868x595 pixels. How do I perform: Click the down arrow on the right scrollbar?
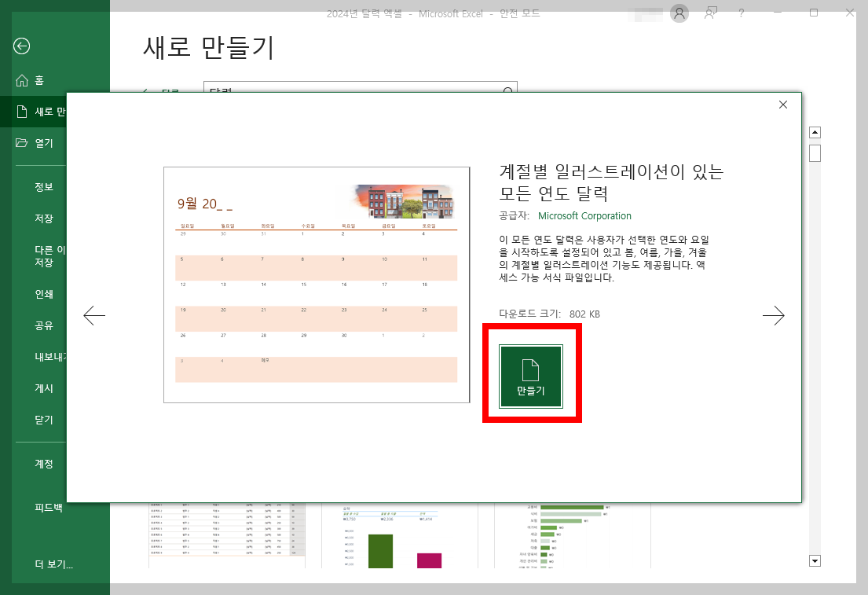tap(815, 561)
